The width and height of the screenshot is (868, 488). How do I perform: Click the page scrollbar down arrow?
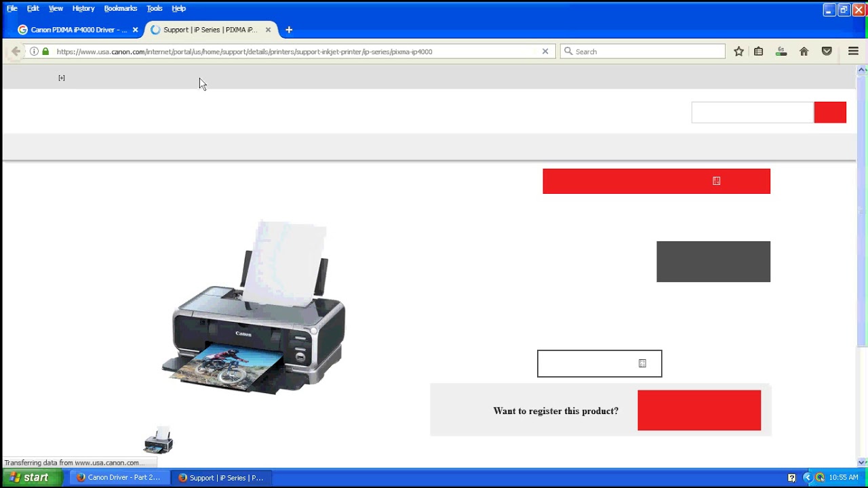pyautogui.click(x=862, y=462)
